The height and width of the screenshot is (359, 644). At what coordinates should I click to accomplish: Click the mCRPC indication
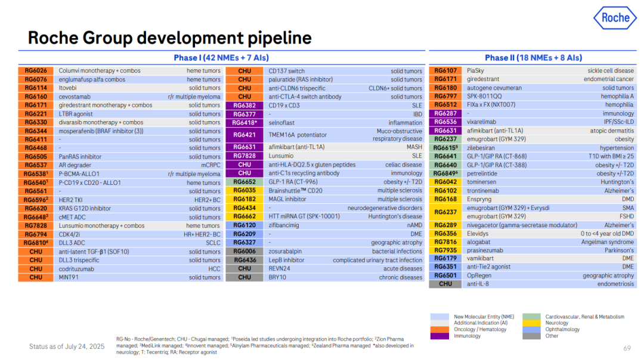pos(210,165)
